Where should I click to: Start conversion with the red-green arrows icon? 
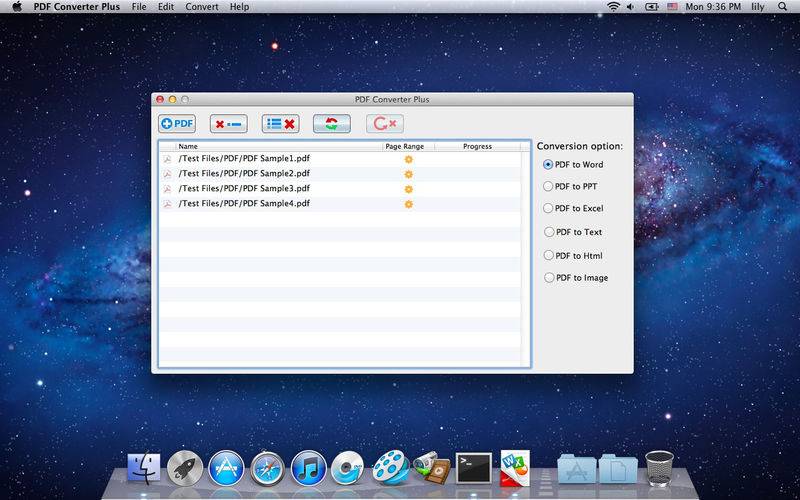[332, 123]
